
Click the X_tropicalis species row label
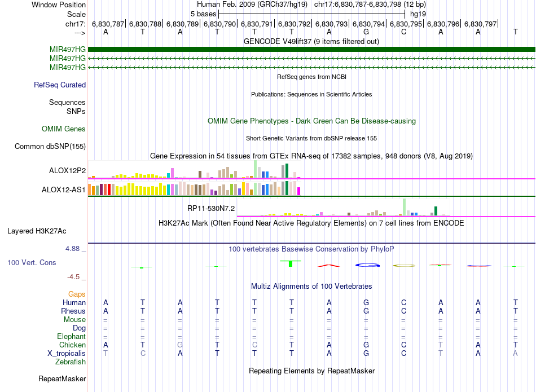click(67, 354)
